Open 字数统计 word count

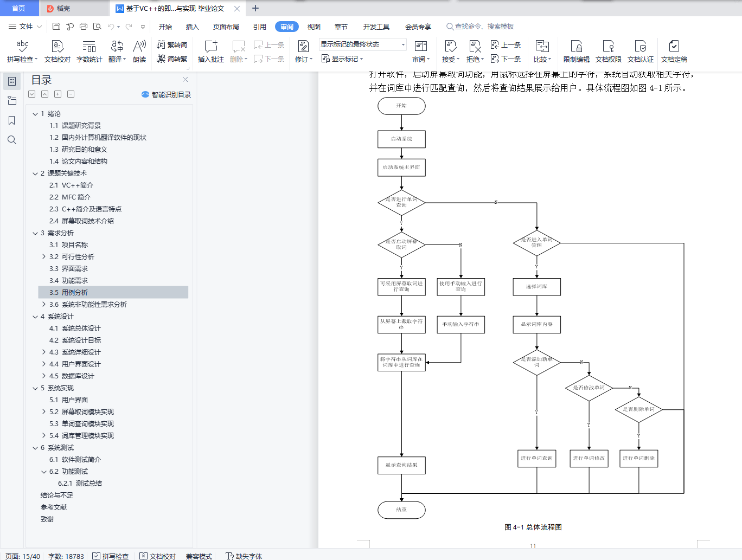pyautogui.click(x=89, y=52)
